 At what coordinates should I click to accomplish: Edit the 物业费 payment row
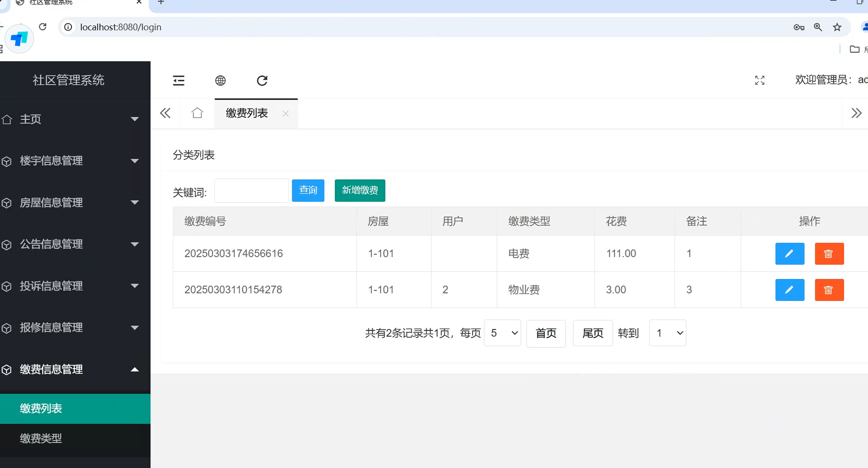[789, 290]
